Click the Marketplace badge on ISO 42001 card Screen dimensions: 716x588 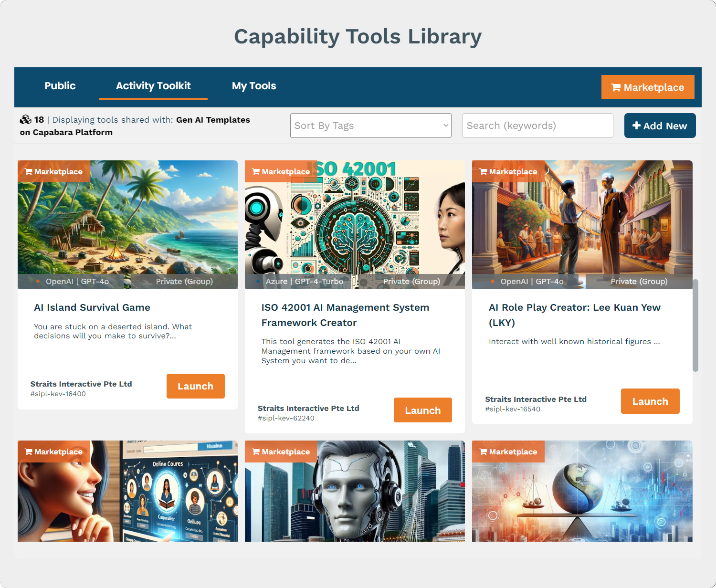281,171
